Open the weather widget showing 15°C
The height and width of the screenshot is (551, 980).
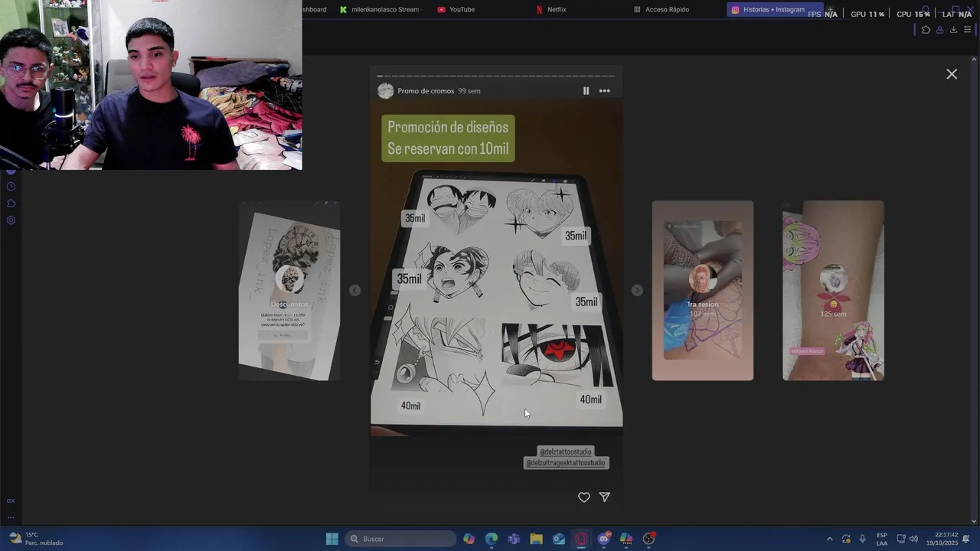coord(36,539)
